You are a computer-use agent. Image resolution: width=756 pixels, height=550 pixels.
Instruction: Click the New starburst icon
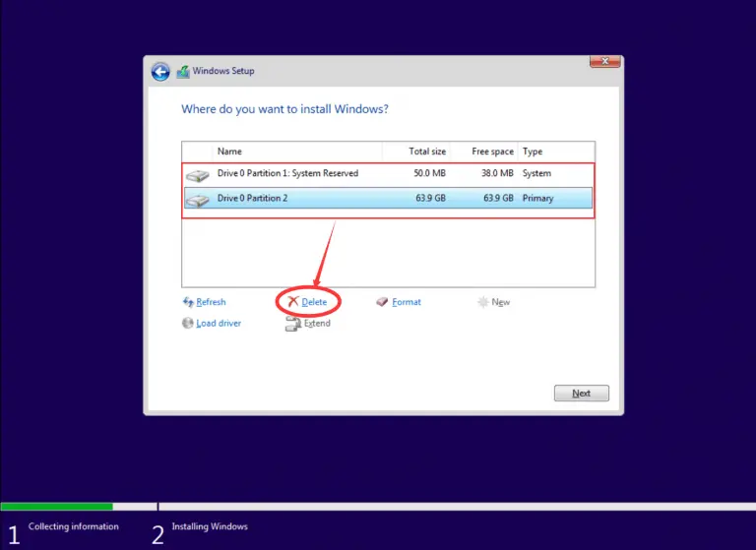482,302
